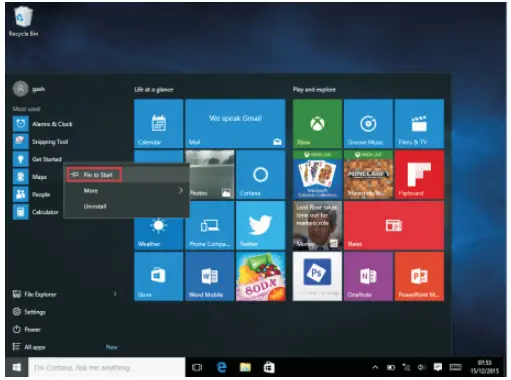Open Settings from Start menu
Viewport: 511px width, 380px height.
click(29, 312)
